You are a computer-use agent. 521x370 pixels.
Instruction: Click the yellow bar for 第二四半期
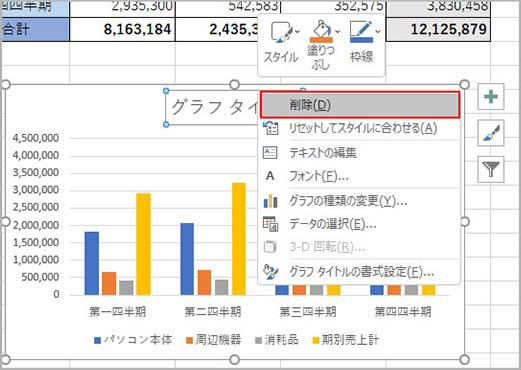pos(239,239)
